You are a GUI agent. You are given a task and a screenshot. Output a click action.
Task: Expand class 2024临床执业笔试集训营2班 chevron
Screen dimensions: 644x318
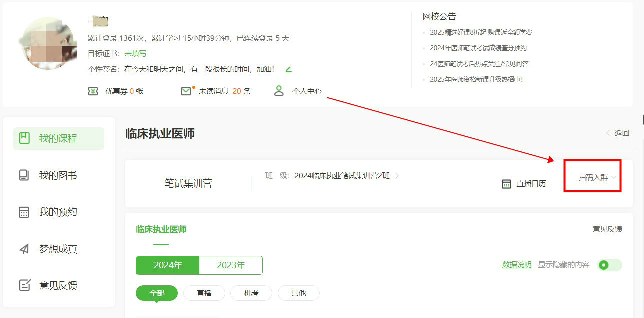coord(397,176)
